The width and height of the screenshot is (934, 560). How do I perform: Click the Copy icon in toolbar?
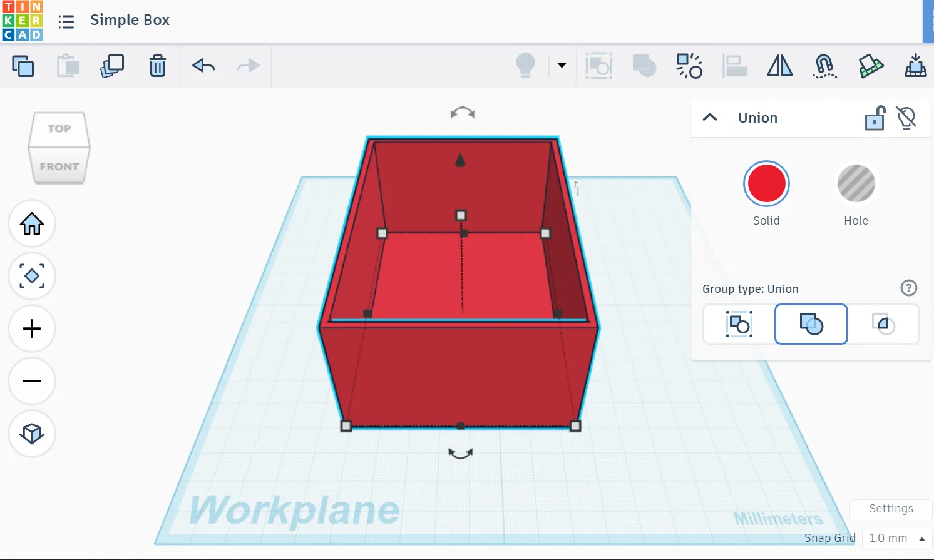point(23,66)
